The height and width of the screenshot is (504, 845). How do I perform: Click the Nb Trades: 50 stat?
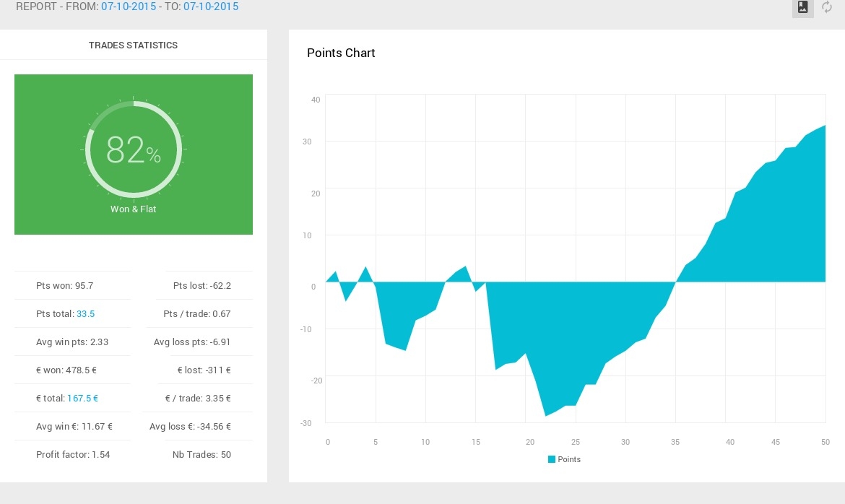click(201, 454)
